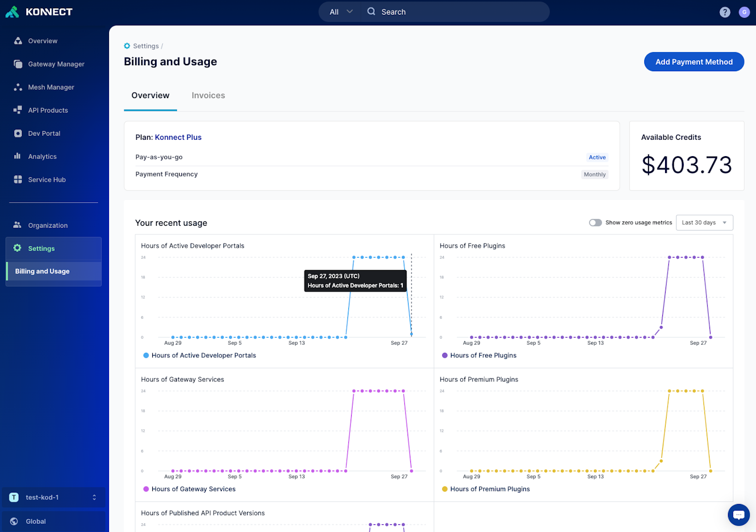The height and width of the screenshot is (532, 756).
Task: Open the Gateway Manager section
Action: (x=56, y=64)
